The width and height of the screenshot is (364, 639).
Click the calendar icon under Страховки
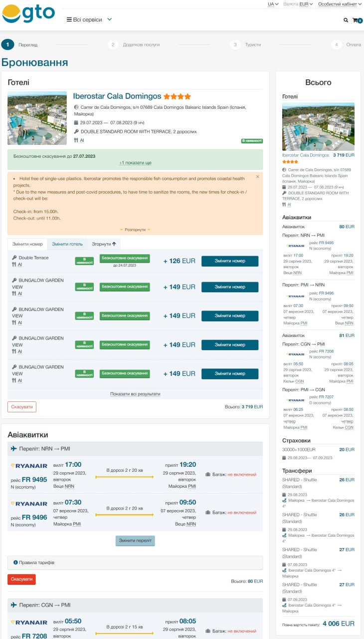(x=284, y=458)
